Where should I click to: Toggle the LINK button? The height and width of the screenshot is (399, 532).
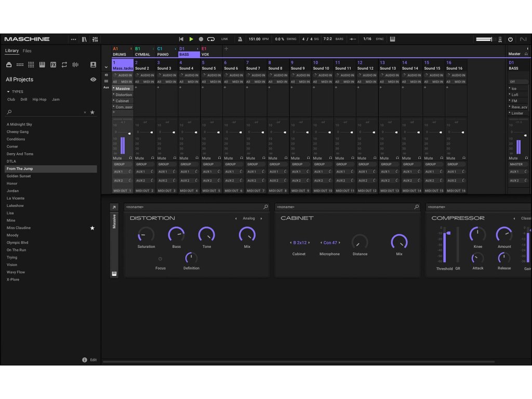(x=224, y=39)
